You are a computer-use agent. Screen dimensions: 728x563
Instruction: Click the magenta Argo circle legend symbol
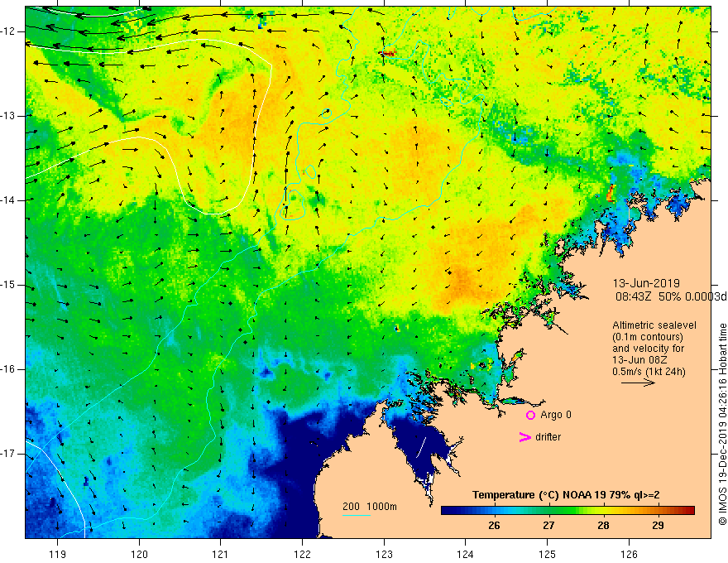[530, 415]
